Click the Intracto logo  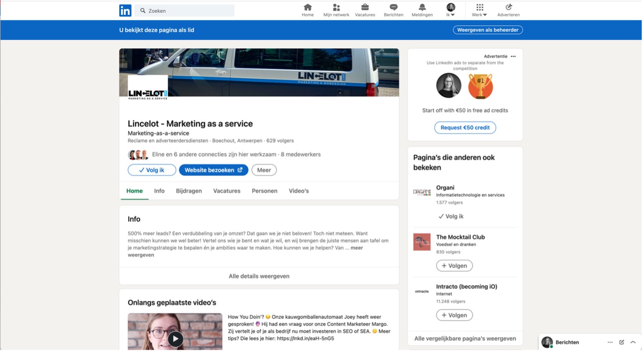422,292
